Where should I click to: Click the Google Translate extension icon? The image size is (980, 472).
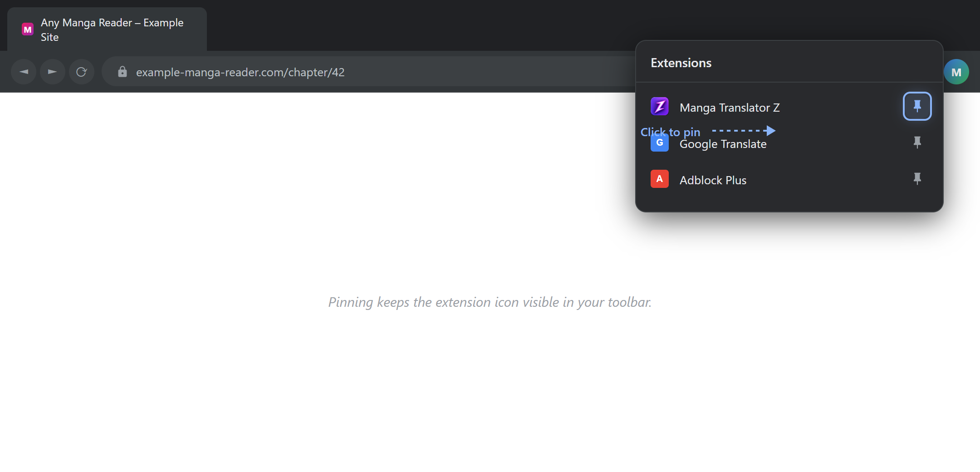(x=659, y=143)
